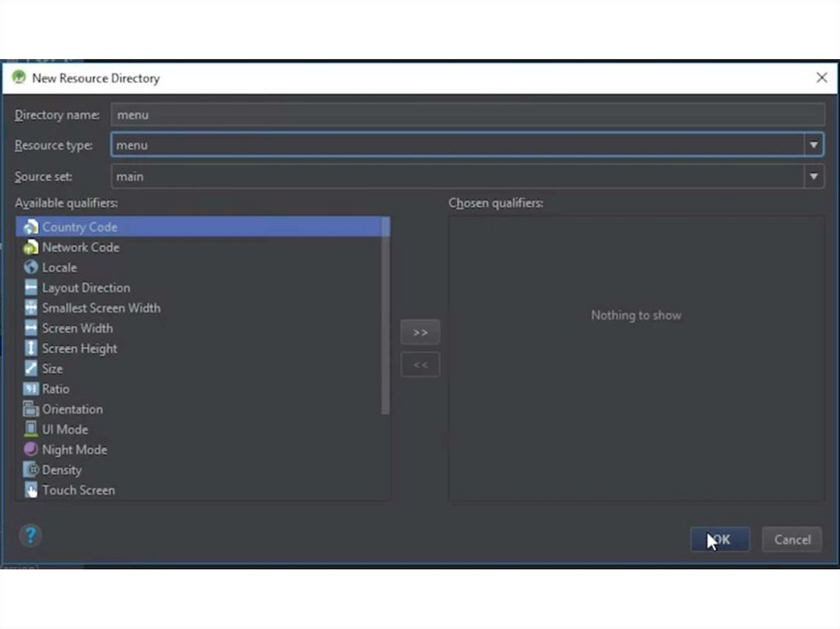Click the Available qualifiers label
This screenshot has height=629, width=840.
(66, 203)
